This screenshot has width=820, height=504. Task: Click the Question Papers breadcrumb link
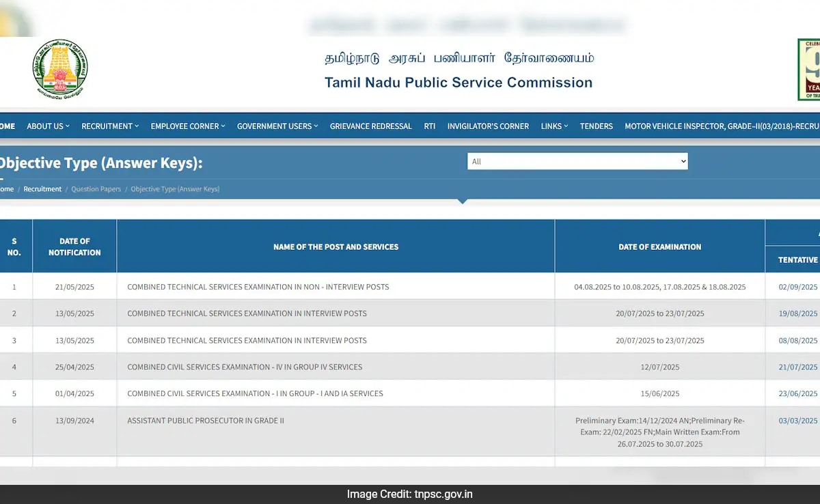pos(96,189)
